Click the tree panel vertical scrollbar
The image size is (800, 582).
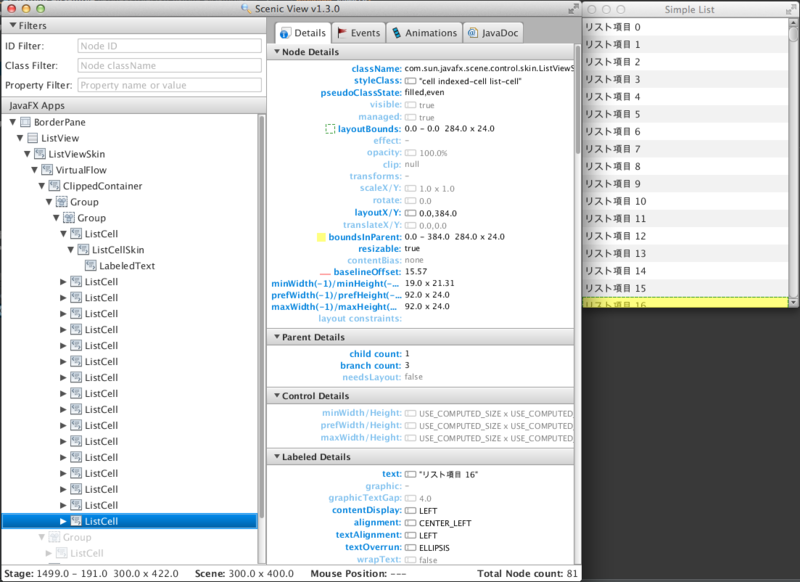pyautogui.click(x=262, y=316)
